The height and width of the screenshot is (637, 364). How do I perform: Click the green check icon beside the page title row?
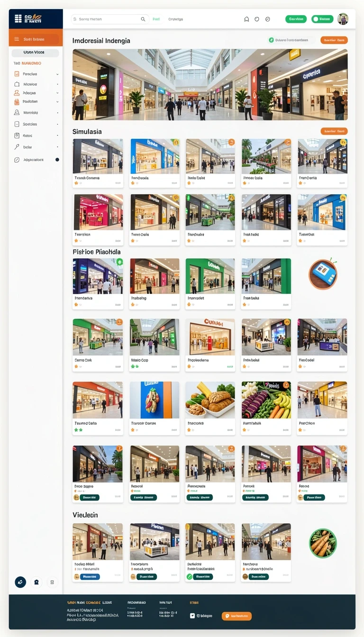(x=272, y=40)
